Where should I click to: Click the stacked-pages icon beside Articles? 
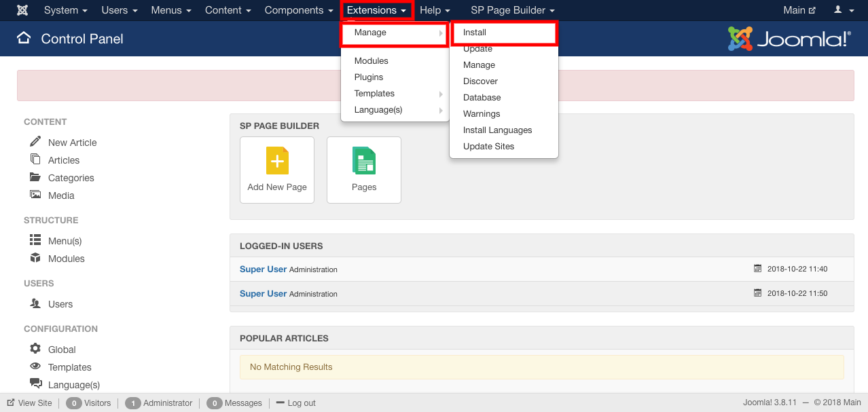click(x=35, y=159)
